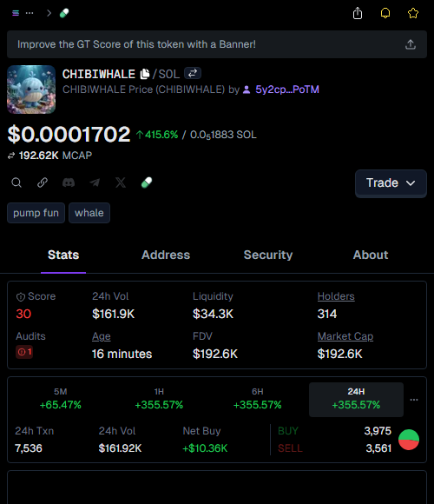Viewport: 434px width, 504px height.
Task: Open the X (Twitter) social icon
Action: point(121,182)
